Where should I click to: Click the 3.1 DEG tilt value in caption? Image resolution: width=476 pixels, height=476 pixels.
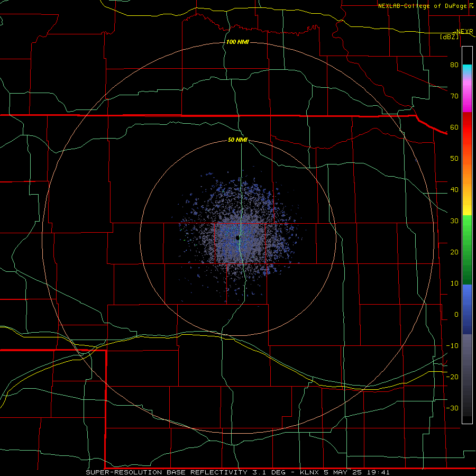(269, 473)
